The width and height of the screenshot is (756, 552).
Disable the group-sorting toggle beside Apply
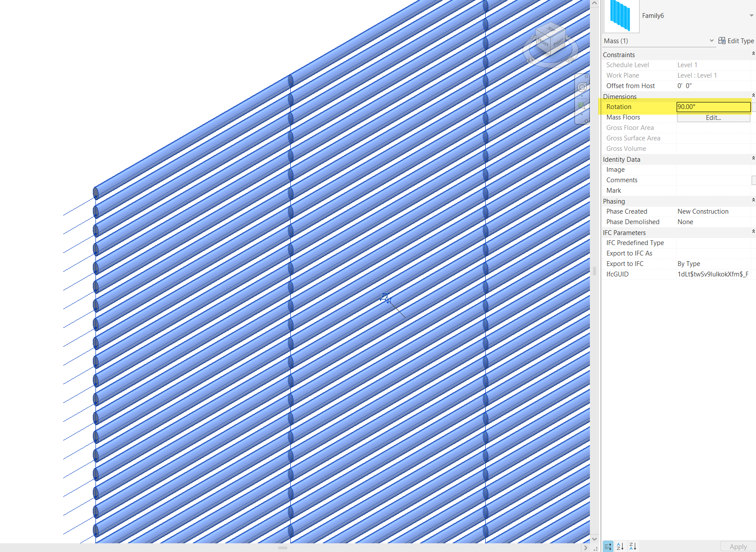click(x=608, y=546)
